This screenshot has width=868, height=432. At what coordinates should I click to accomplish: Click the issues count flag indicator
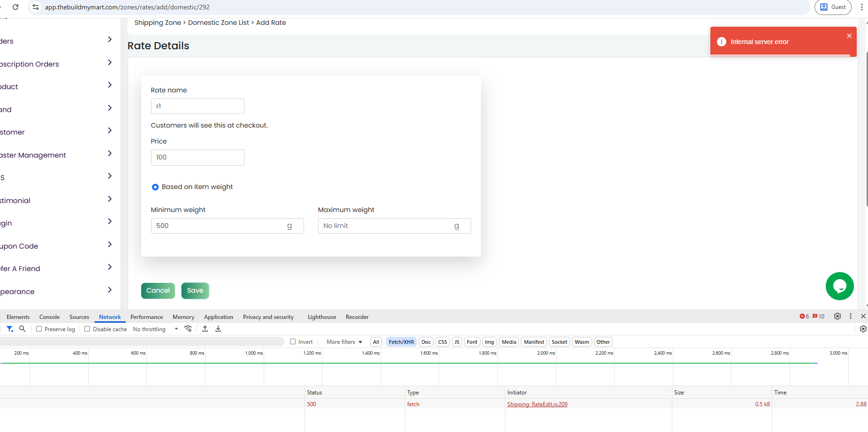[x=819, y=317]
